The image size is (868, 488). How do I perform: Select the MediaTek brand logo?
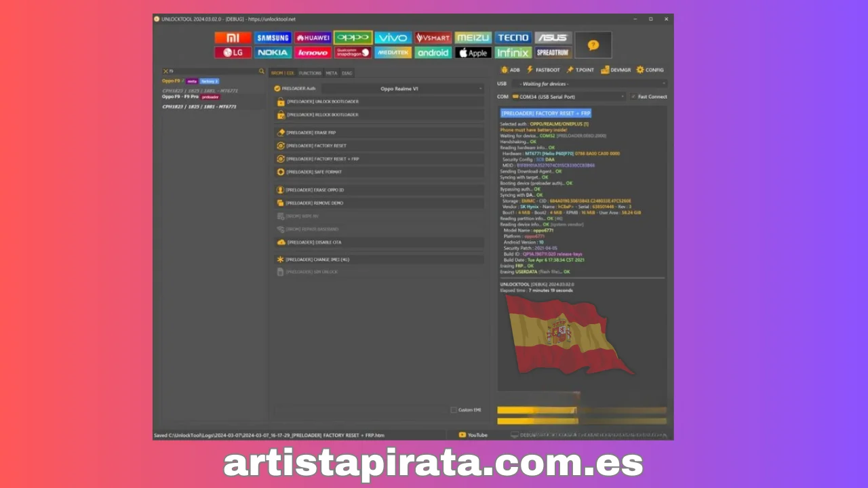tap(393, 52)
